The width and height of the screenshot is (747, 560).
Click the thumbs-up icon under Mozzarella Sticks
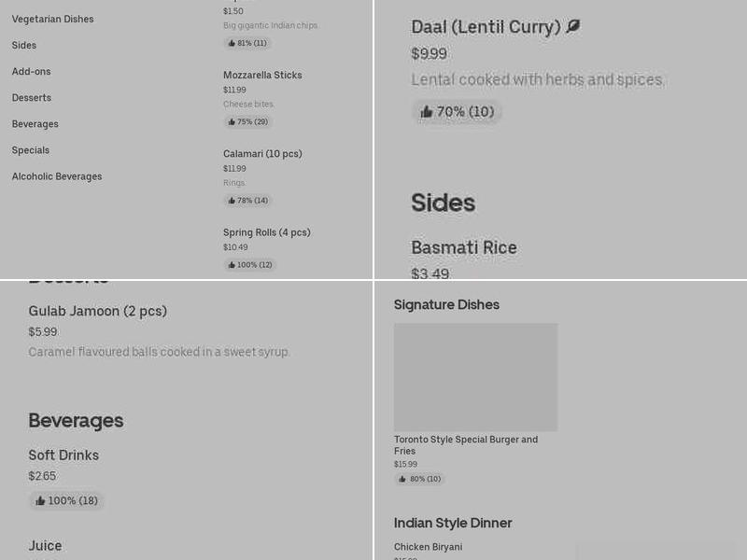point(250,121)
